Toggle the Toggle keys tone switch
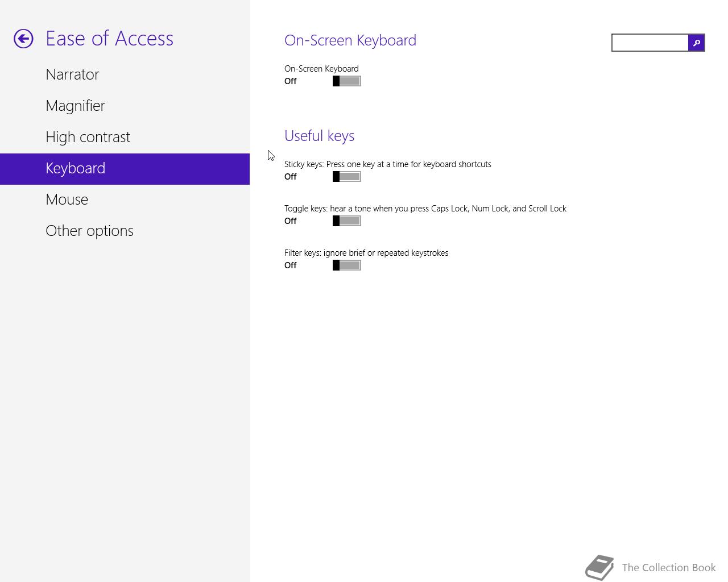Screen dimensions: 728x582 pyautogui.click(x=346, y=221)
